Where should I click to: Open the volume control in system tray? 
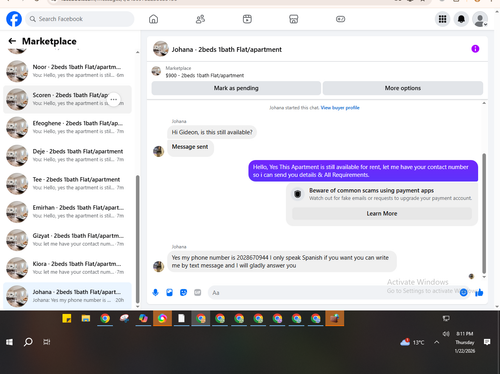(446, 334)
